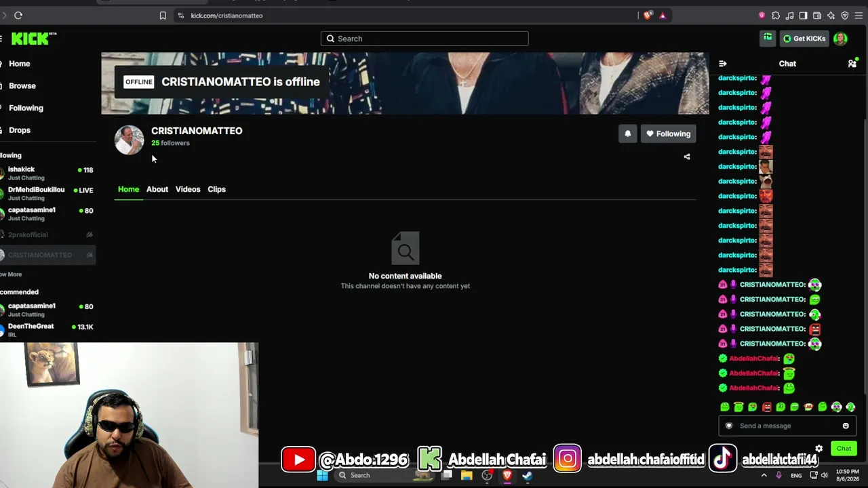
Task: Bookmark this page using the bookmark icon
Action: coord(163,16)
